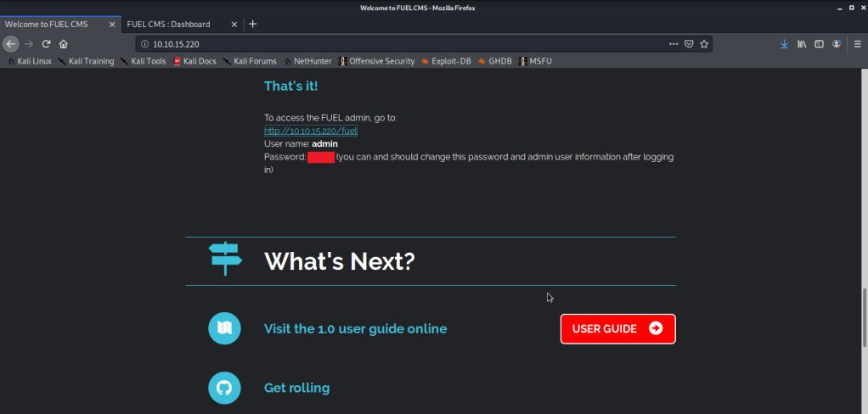Follow the http://10.10.15.220/fuel admin link
868x414 pixels.
(x=311, y=131)
